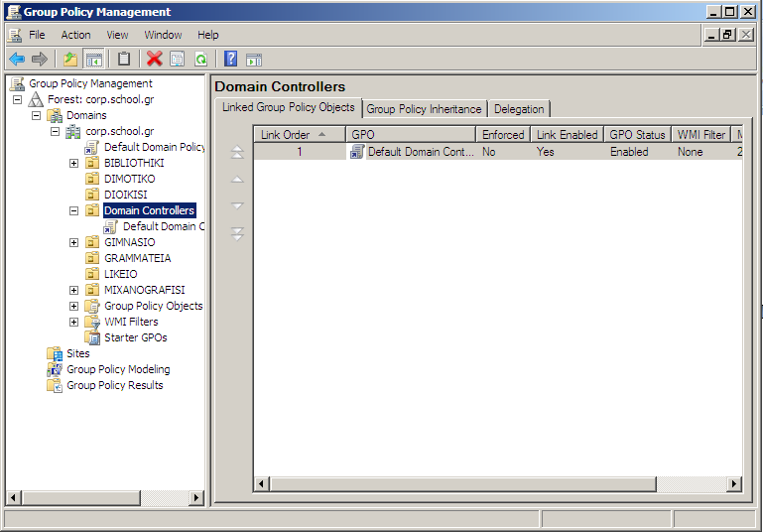The image size is (763, 532).
Task: Sort by the Link Order column header
Action: (x=300, y=135)
